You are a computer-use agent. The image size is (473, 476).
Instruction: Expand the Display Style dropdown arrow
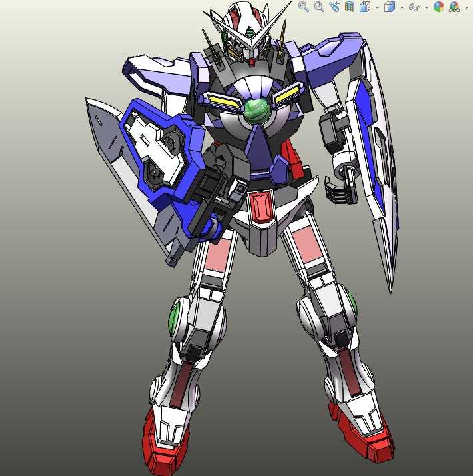pos(402,7)
